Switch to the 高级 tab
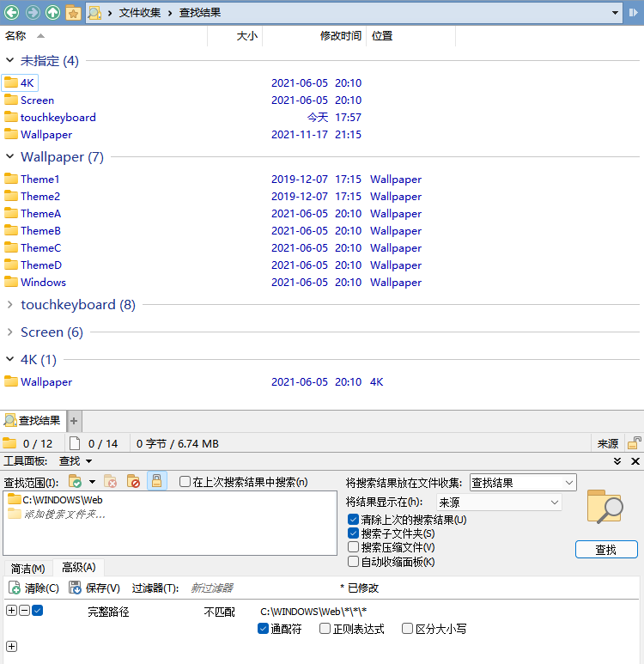This screenshot has height=664, width=644. pos(79,568)
